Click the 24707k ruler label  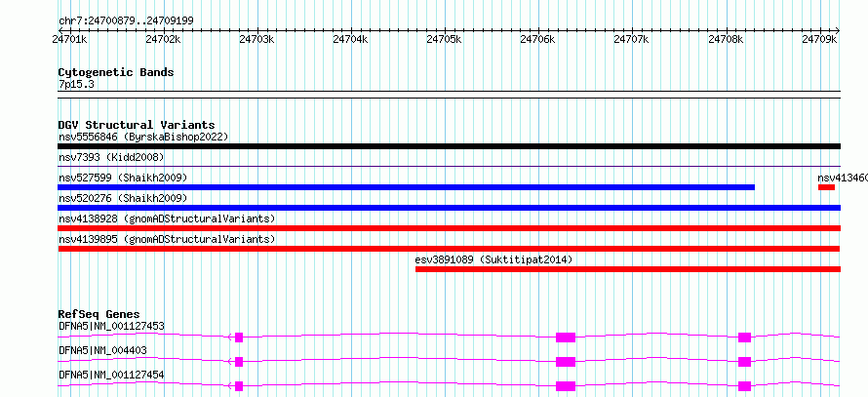point(632,40)
